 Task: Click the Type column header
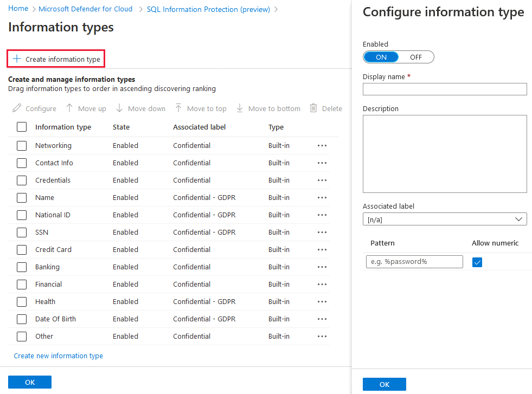pyautogui.click(x=276, y=127)
